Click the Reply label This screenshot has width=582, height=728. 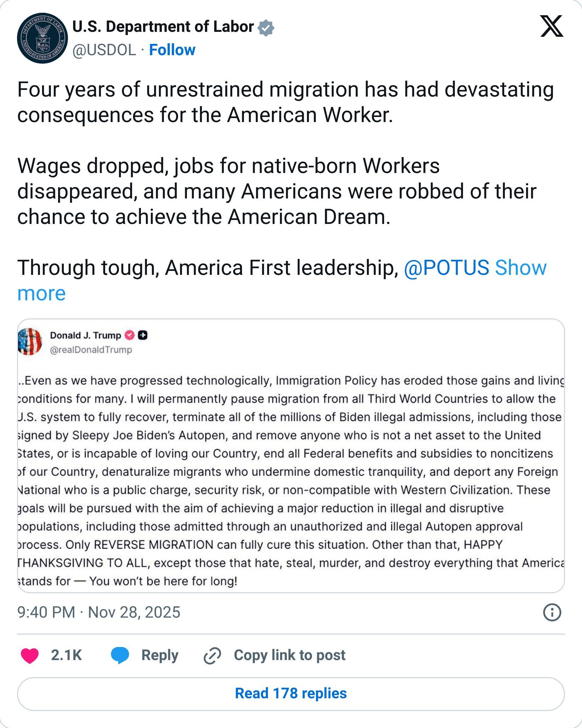point(160,655)
